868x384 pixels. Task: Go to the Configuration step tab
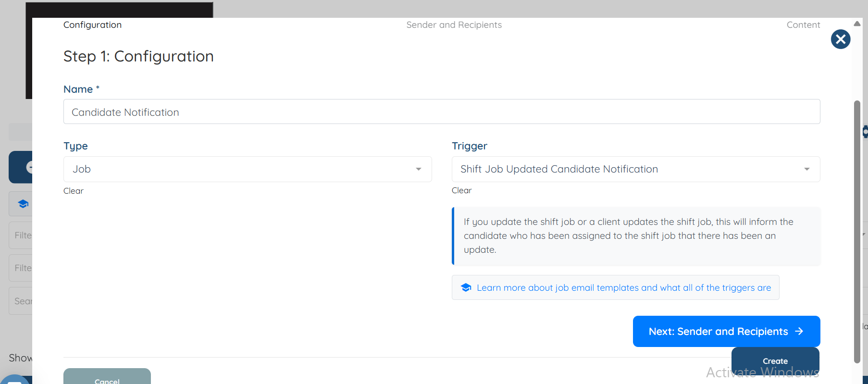pos(92,25)
